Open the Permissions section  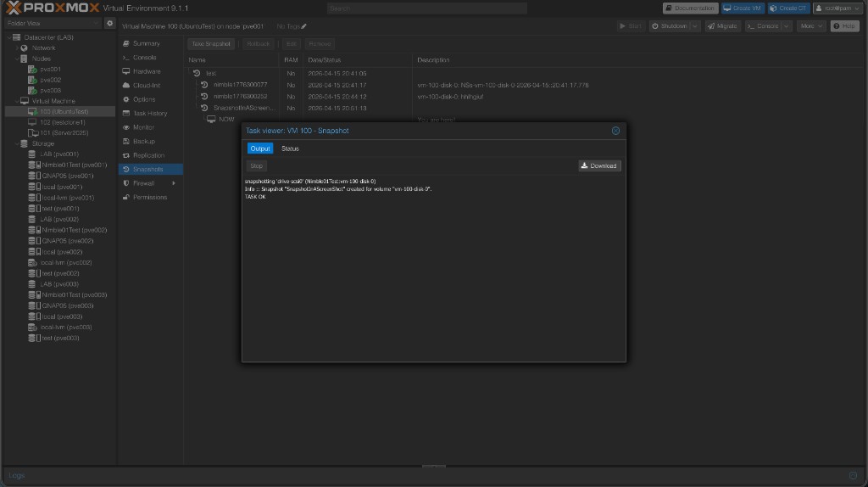coord(150,197)
